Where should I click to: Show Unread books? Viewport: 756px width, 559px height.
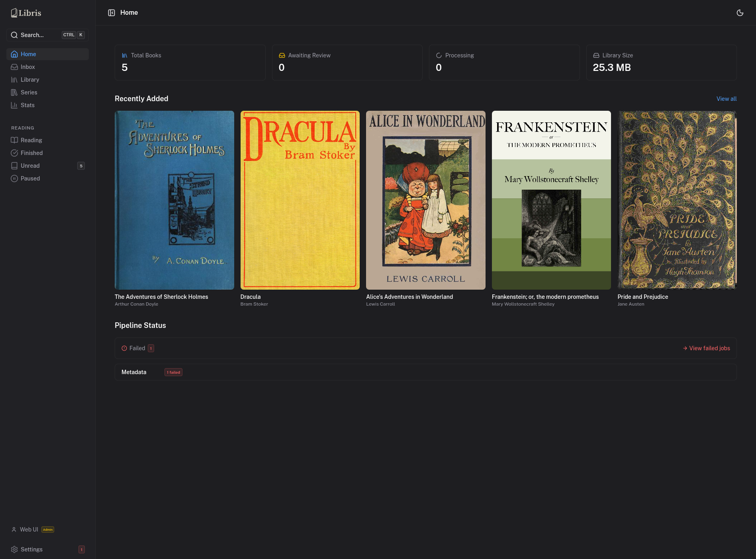point(47,166)
